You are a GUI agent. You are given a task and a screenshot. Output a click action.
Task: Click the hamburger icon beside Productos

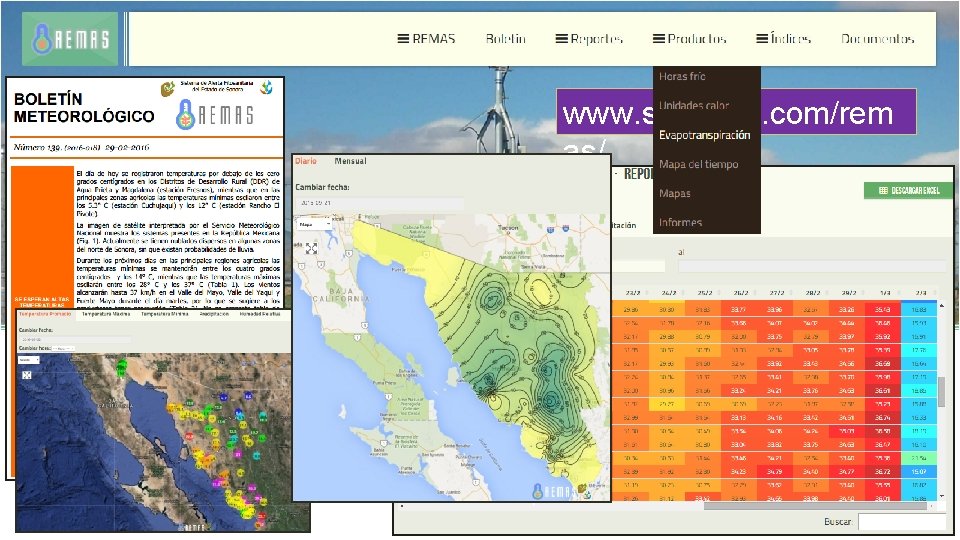coord(659,39)
